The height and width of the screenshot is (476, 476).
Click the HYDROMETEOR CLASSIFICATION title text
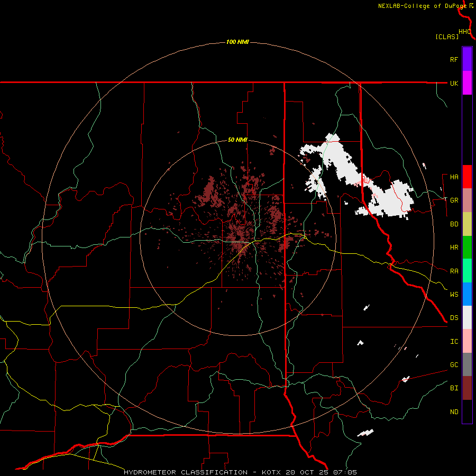(x=186, y=472)
